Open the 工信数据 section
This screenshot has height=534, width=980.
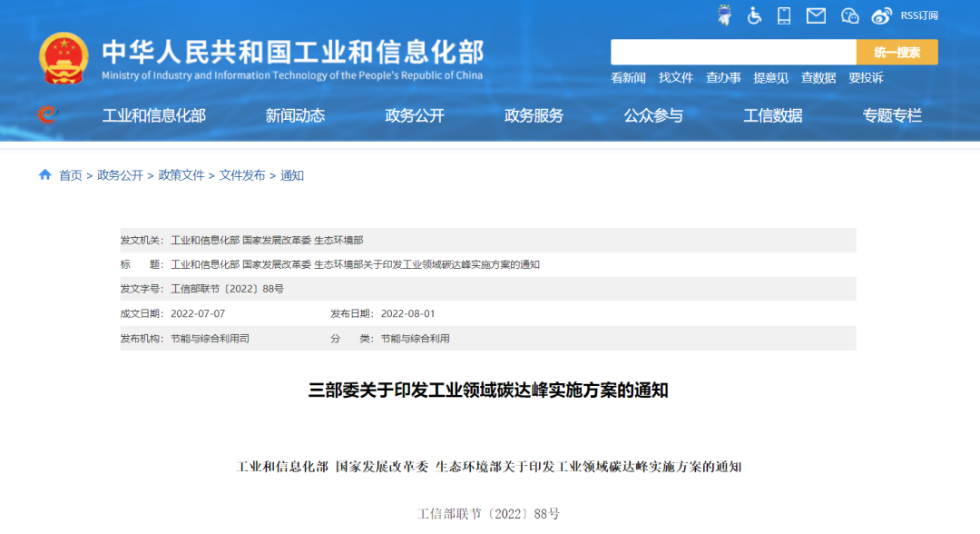tap(774, 115)
